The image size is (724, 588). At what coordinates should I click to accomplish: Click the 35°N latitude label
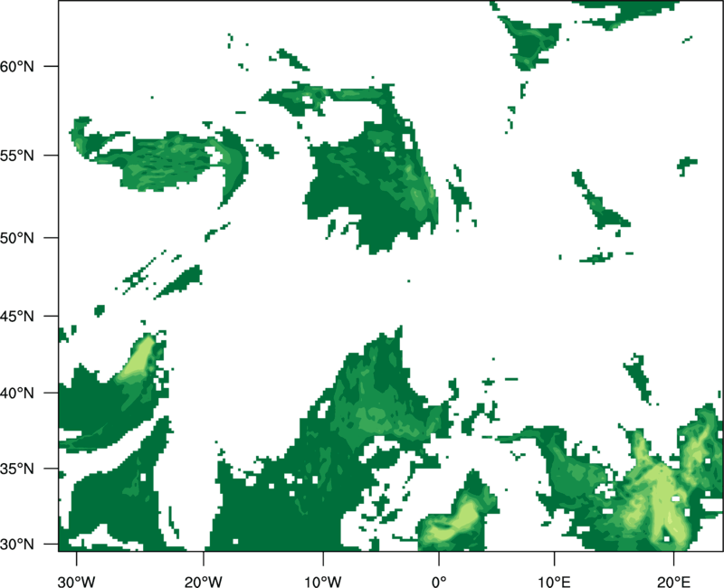(17, 469)
